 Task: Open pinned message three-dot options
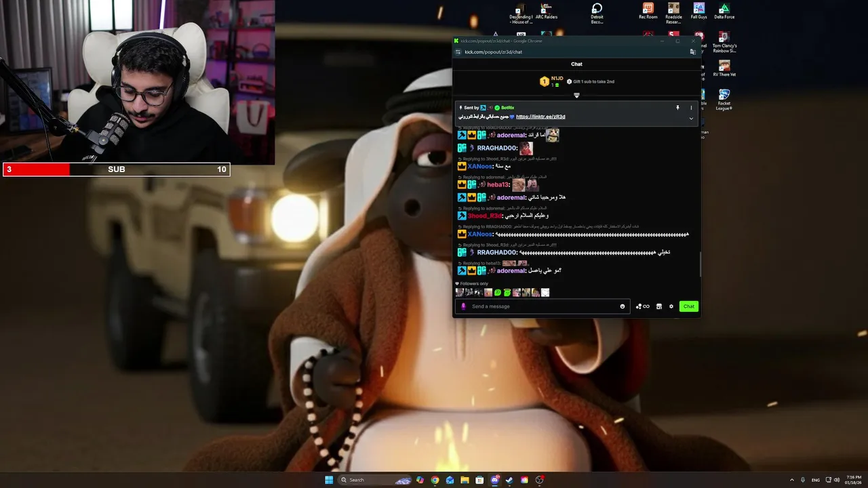click(691, 108)
